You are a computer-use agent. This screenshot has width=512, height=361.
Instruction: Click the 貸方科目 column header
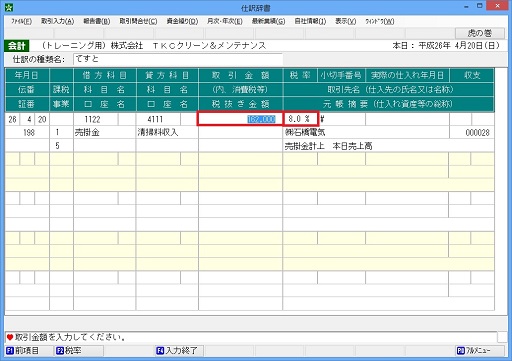pyautogui.click(x=167, y=75)
